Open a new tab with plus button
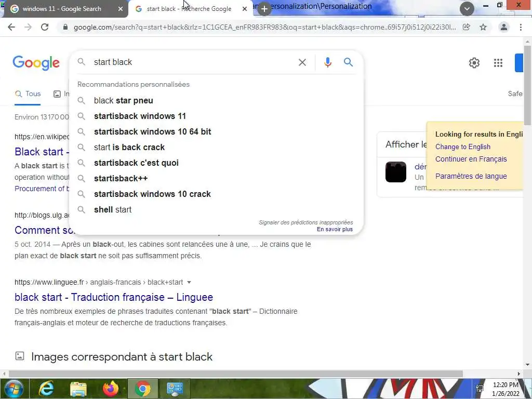This screenshot has width=532, height=399. click(264, 9)
